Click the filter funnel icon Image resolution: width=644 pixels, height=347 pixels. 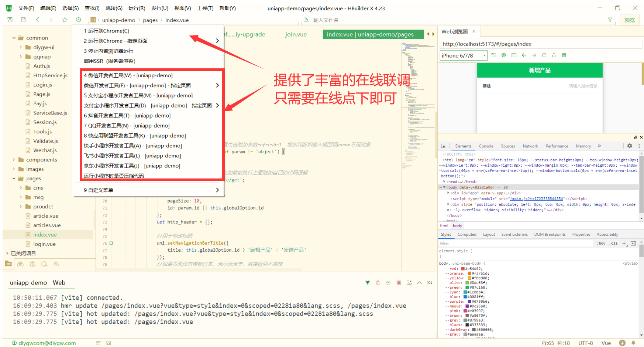610,20
